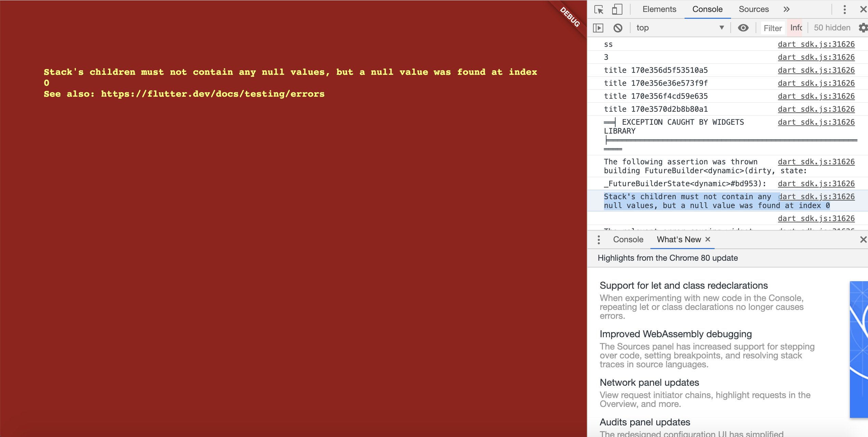868x437 pixels.
Task: Toggle the device toolbar icon
Action: click(617, 10)
